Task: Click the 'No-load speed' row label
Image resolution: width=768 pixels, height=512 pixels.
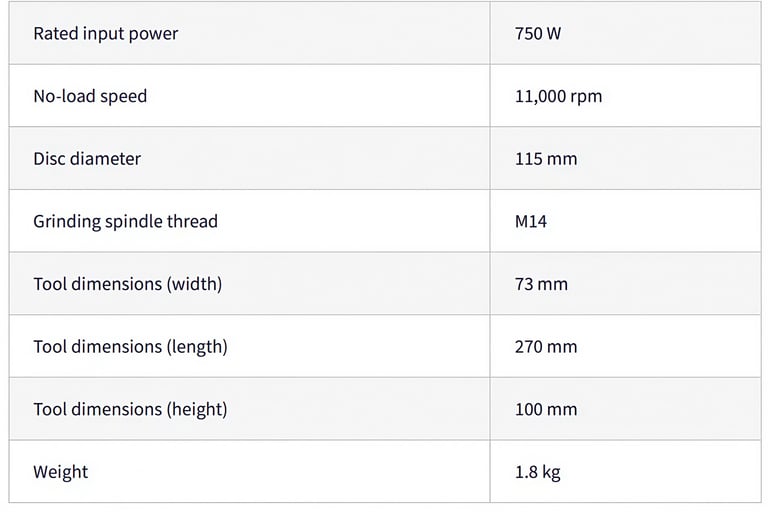Action: (x=90, y=97)
